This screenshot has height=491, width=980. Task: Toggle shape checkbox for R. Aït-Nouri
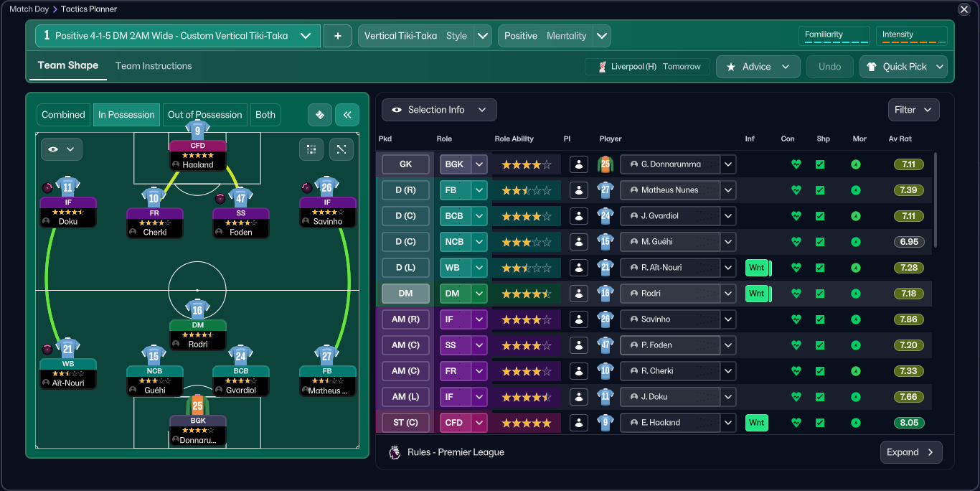[820, 268]
